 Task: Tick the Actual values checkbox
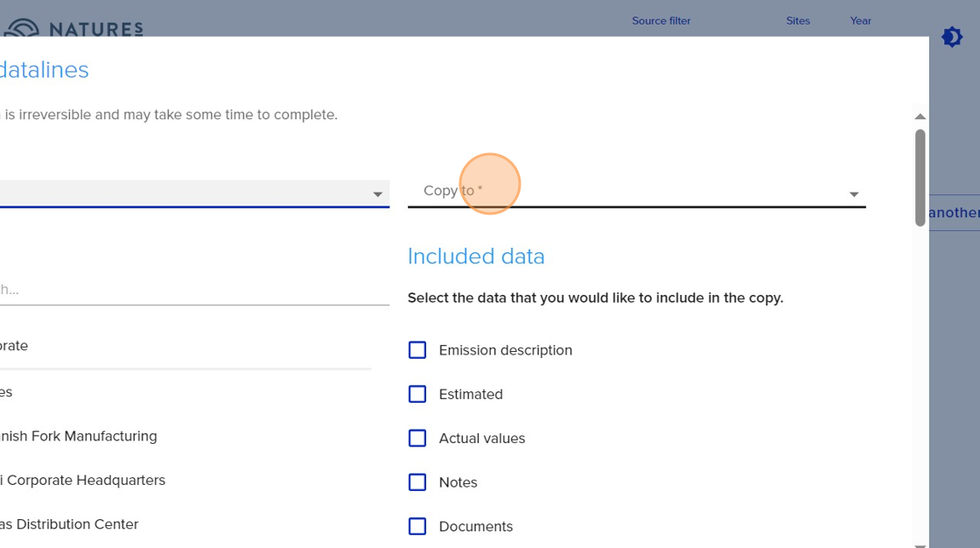click(x=417, y=438)
